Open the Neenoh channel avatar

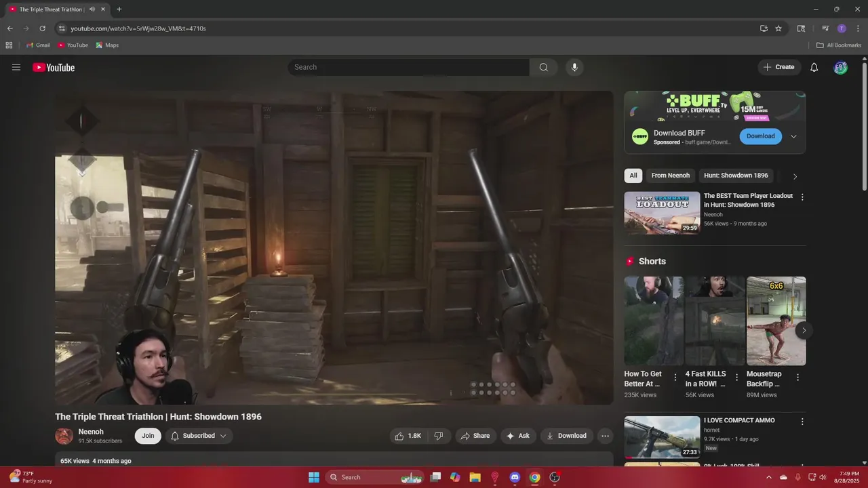click(64, 436)
